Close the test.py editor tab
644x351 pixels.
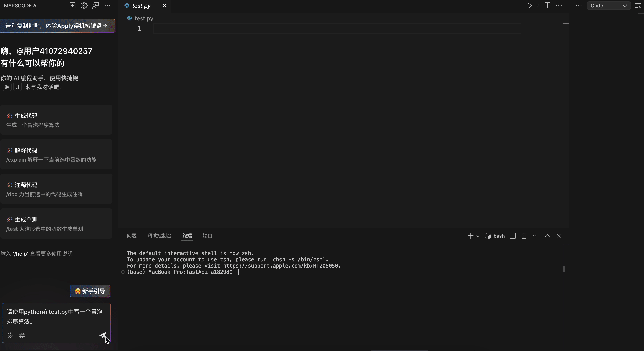(x=164, y=6)
